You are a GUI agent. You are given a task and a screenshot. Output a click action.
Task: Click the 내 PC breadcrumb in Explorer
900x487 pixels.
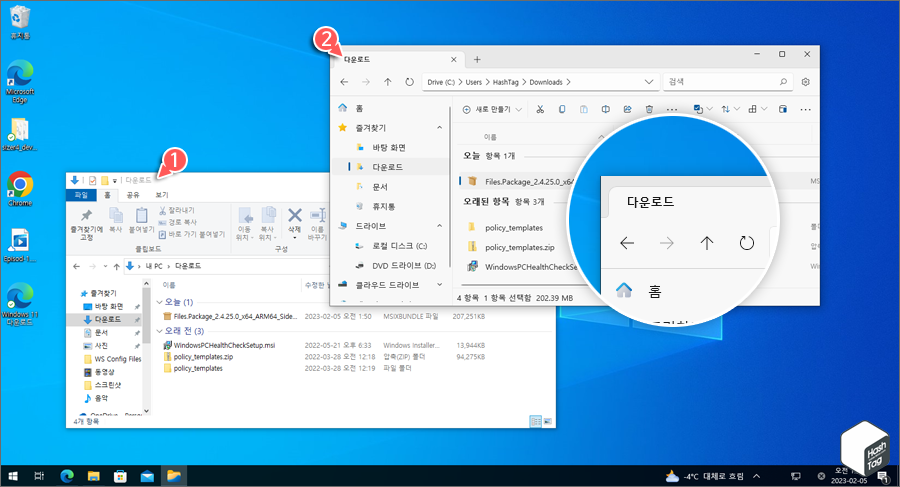click(x=154, y=266)
